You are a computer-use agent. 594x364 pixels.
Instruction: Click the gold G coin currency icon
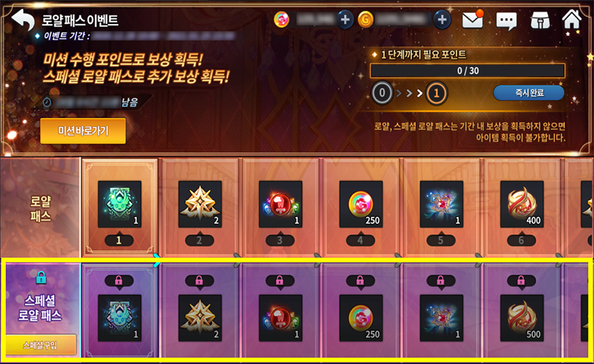(365, 20)
